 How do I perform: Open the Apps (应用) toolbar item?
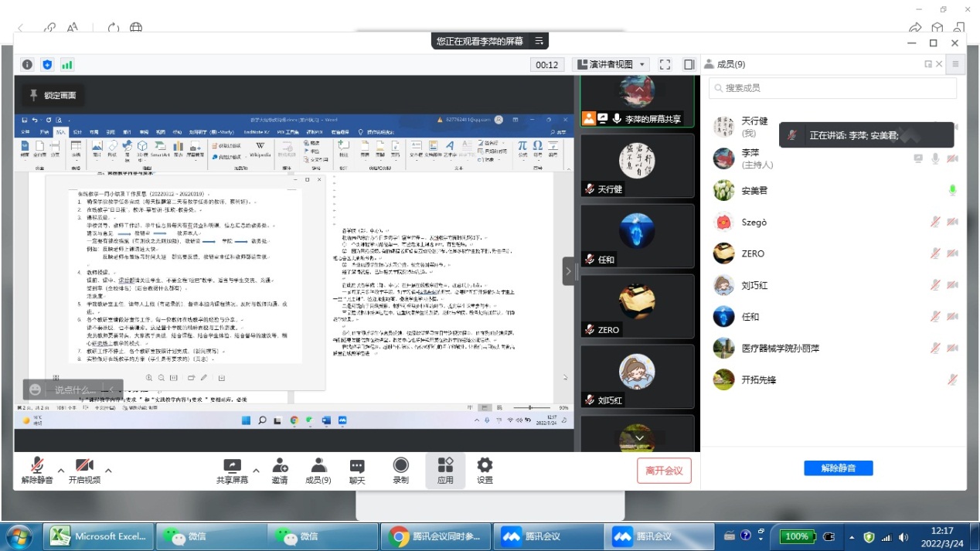coord(445,466)
